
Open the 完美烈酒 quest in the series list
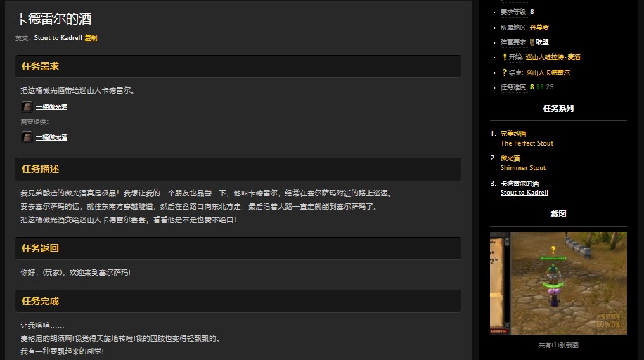[x=513, y=134]
